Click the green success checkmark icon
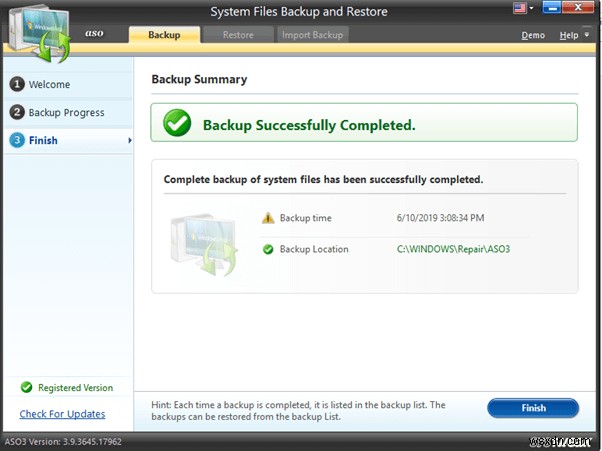Viewport: 602px width, 451px height. (x=177, y=125)
